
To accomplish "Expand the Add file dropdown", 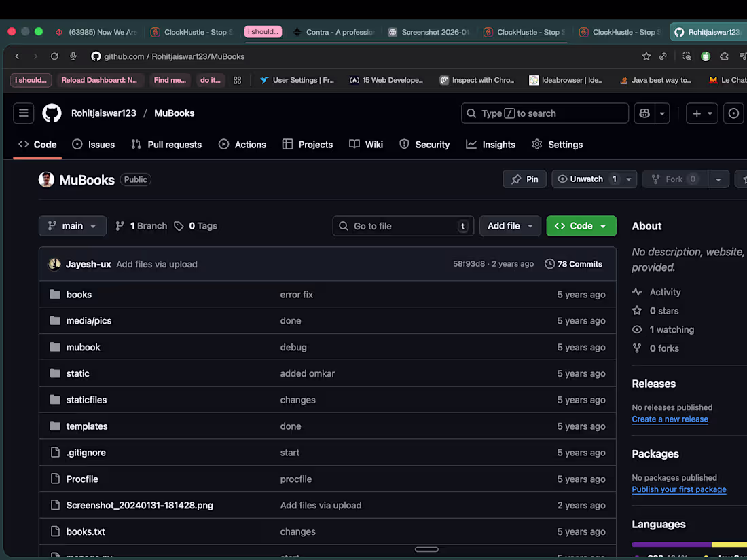I will (x=510, y=226).
